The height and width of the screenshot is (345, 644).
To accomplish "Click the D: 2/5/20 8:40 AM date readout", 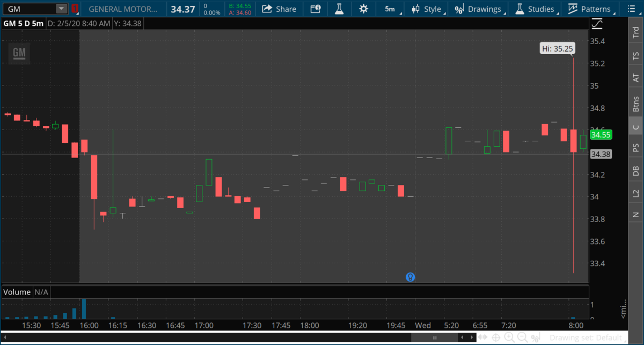I will click(x=79, y=24).
